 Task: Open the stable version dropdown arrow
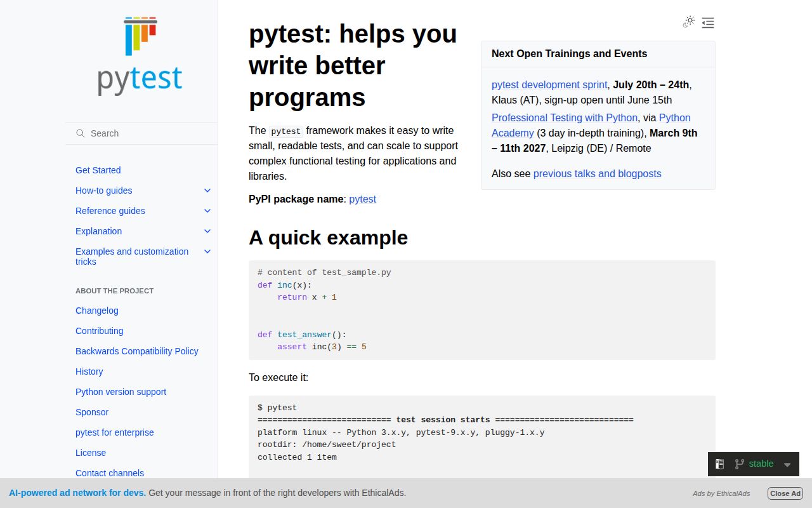[787, 465]
